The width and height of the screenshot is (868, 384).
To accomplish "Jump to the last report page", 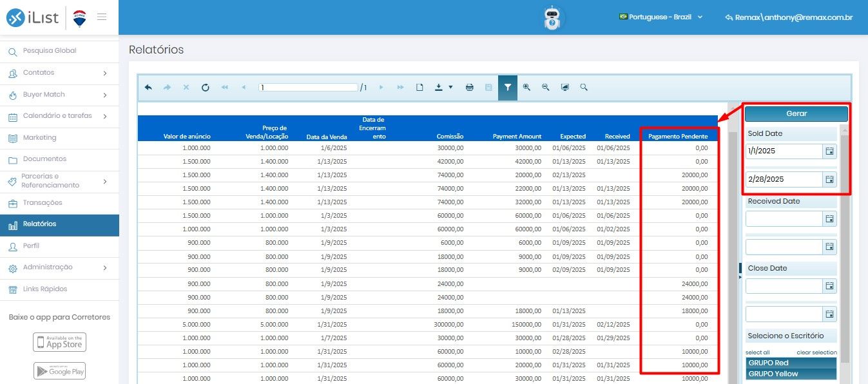I will (x=400, y=88).
